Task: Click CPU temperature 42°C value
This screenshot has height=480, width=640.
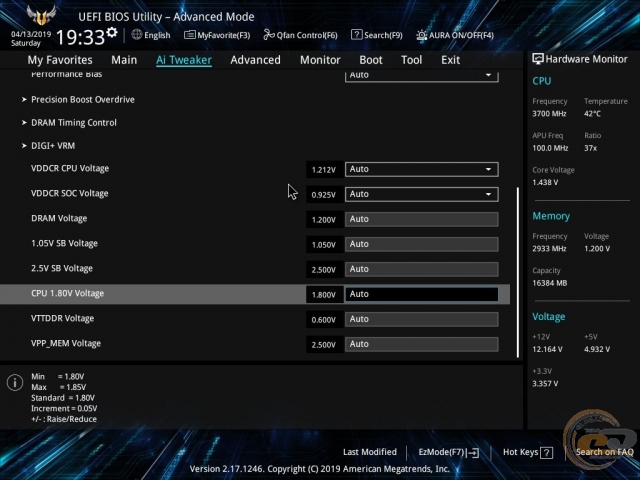Action: [x=592, y=114]
